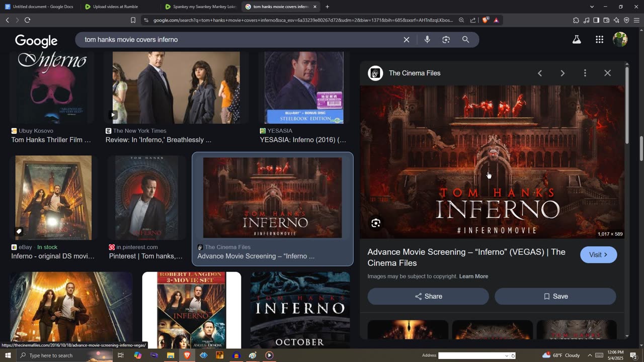644x362 pixels.
Task: Open The New York Times review thumbnail
Action: 176,87
